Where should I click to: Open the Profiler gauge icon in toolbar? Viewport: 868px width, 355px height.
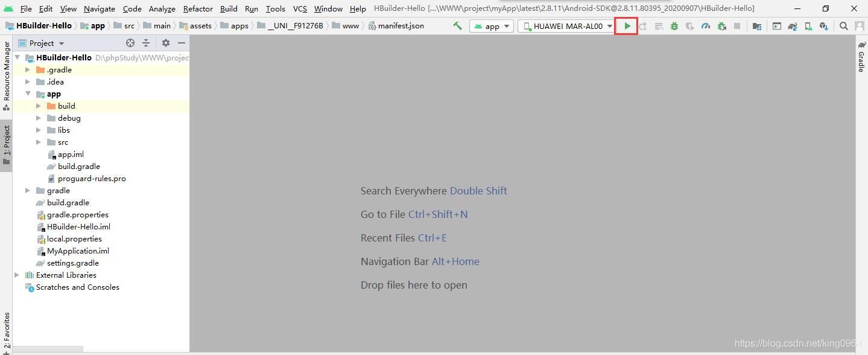[705, 26]
